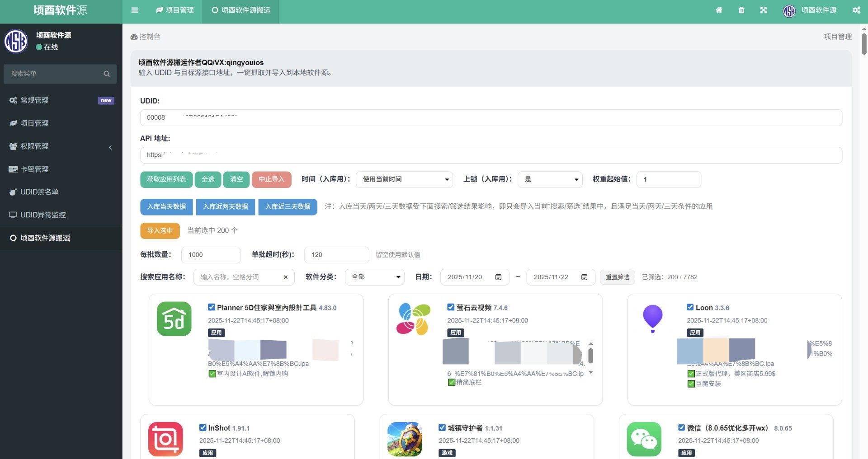The width and height of the screenshot is (868, 459).
Task: Click the 微信 app icon
Action: (644, 439)
